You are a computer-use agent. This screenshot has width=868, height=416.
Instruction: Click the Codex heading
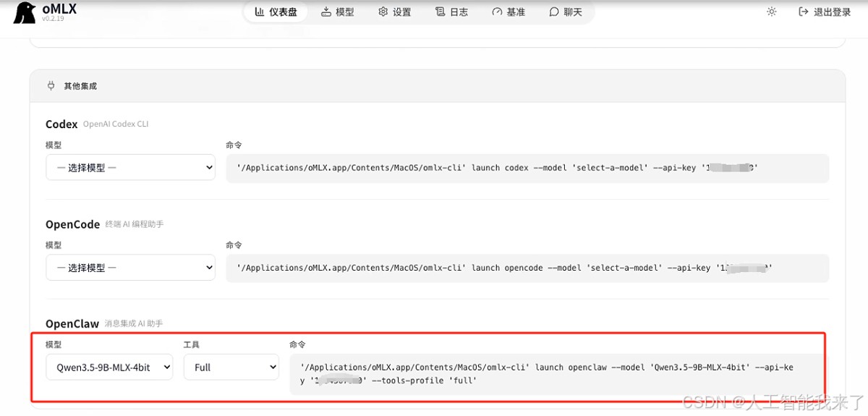[x=61, y=124]
